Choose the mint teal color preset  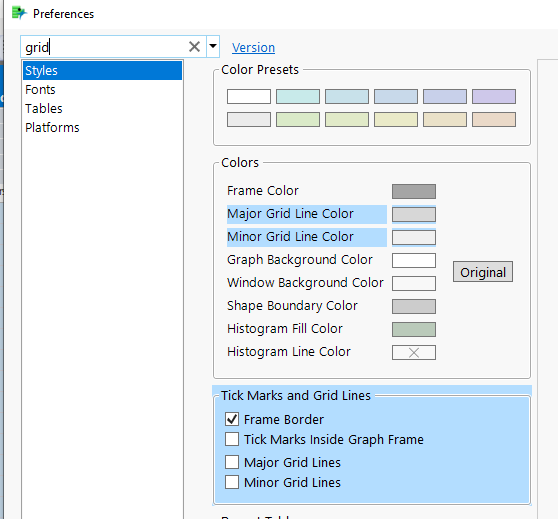(298, 96)
